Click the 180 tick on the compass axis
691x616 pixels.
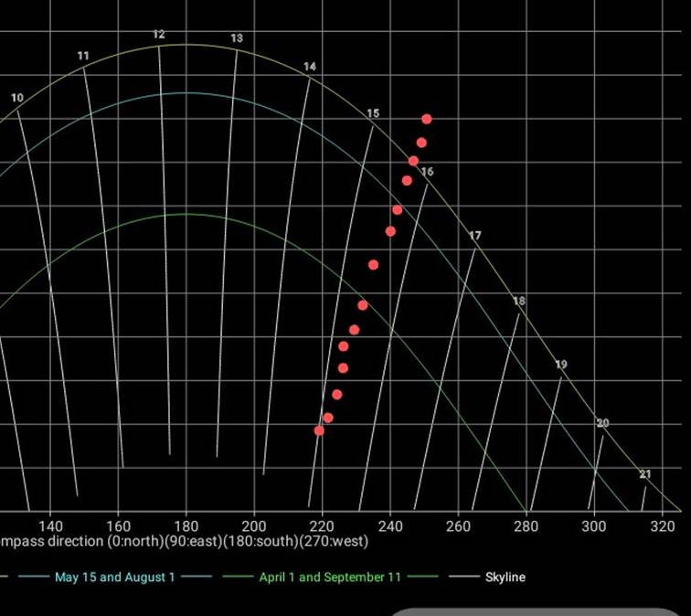[x=186, y=526]
